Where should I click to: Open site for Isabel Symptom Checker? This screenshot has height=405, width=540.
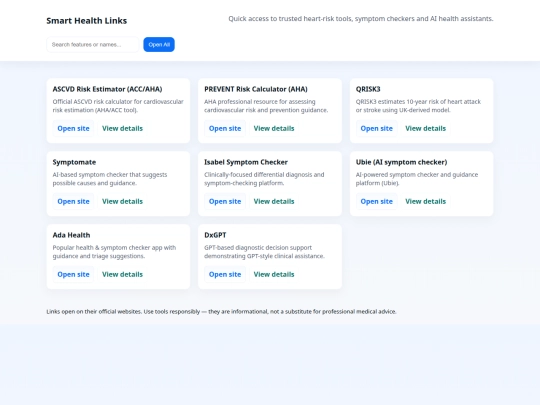click(225, 201)
